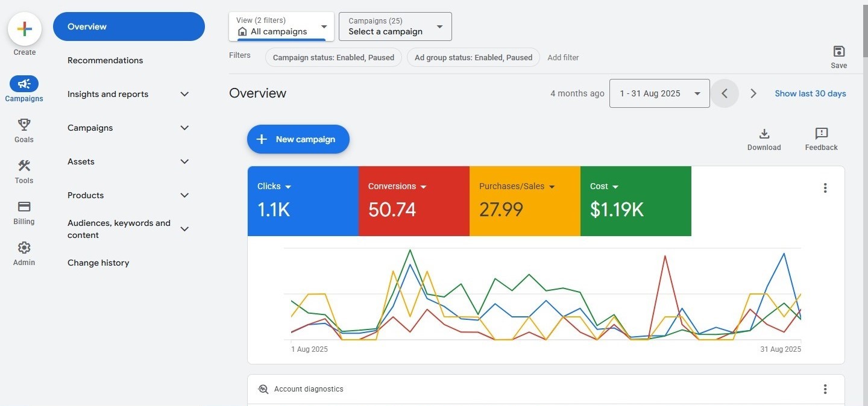Open the Select a campaign dropdown

[x=395, y=27]
